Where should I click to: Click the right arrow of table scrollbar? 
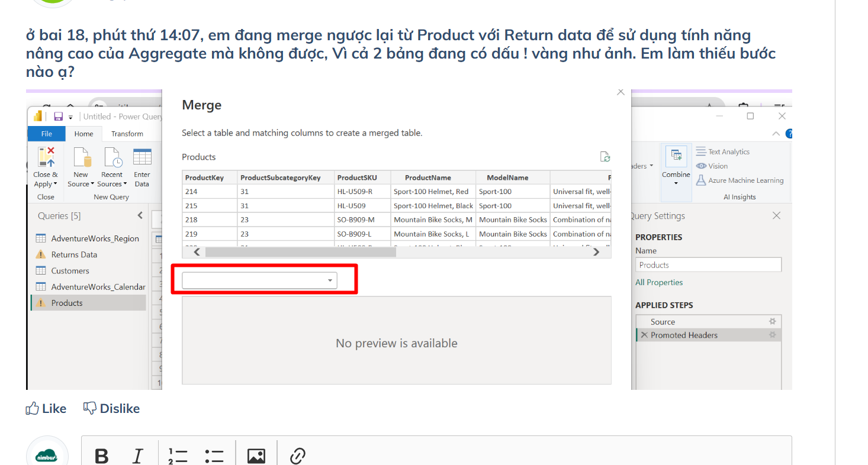[596, 252]
